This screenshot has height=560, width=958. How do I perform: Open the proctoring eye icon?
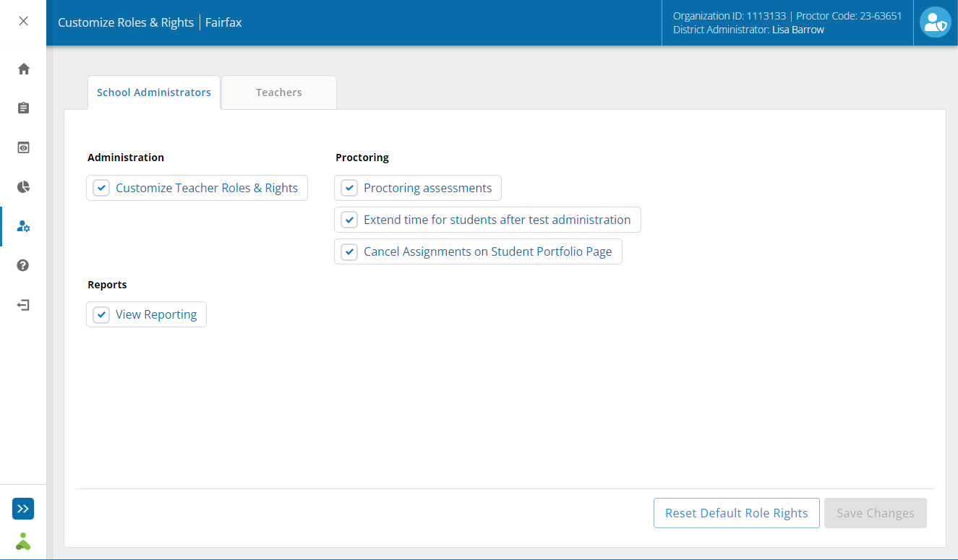pyautogui.click(x=23, y=147)
